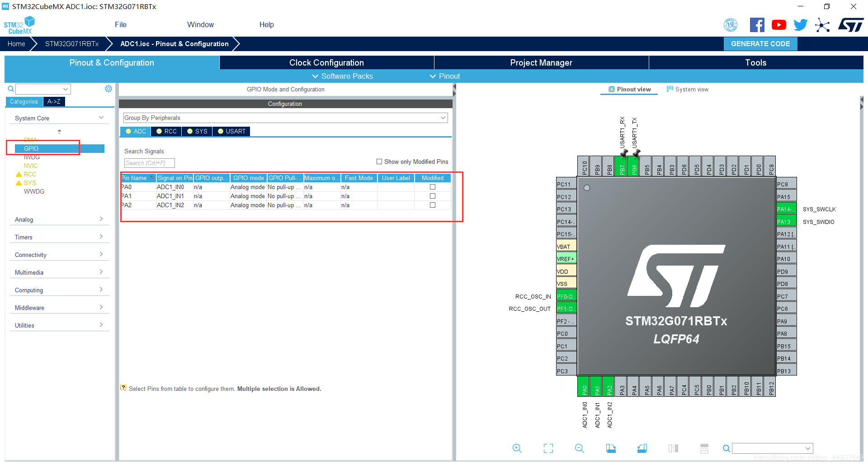Click the ST logo in the header
Screen dimensions: 868x466
pos(851,25)
